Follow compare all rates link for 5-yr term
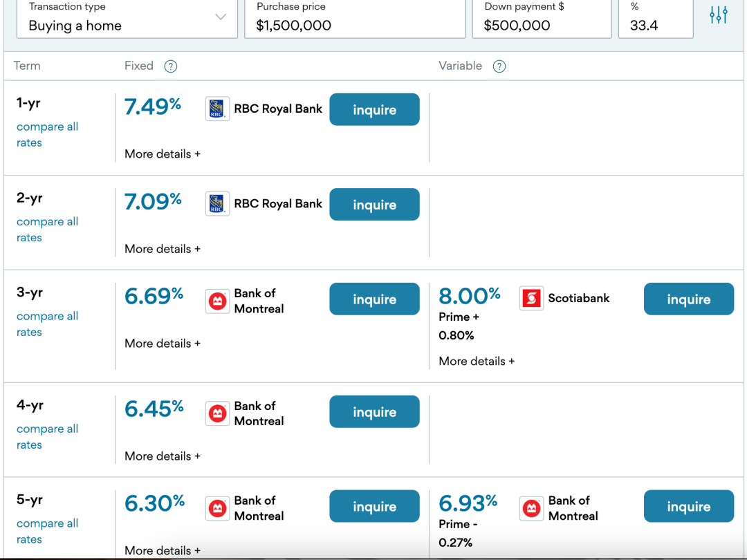 [47, 531]
